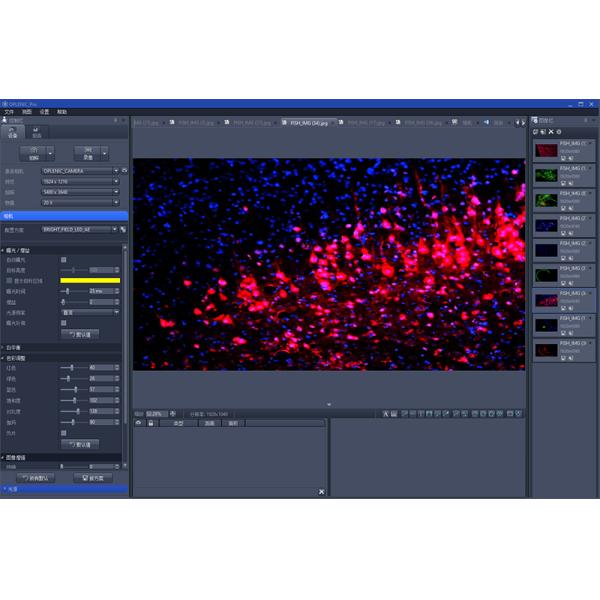The image size is (600, 600).
Task: Collapse the 图像增强 section
Action: pos(3,457)
